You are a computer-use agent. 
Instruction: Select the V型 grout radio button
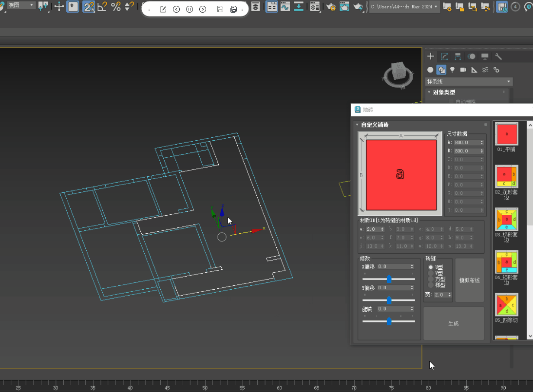tap(431, 273)
